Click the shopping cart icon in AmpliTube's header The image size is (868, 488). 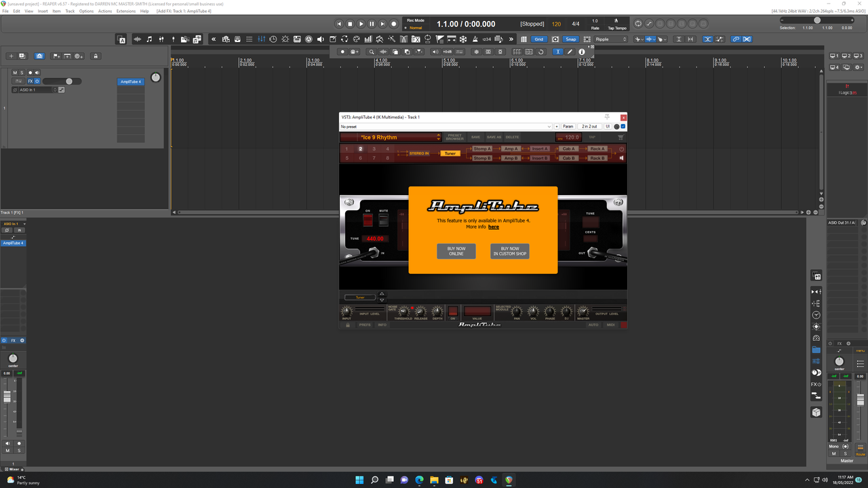(x=620, y=138)
